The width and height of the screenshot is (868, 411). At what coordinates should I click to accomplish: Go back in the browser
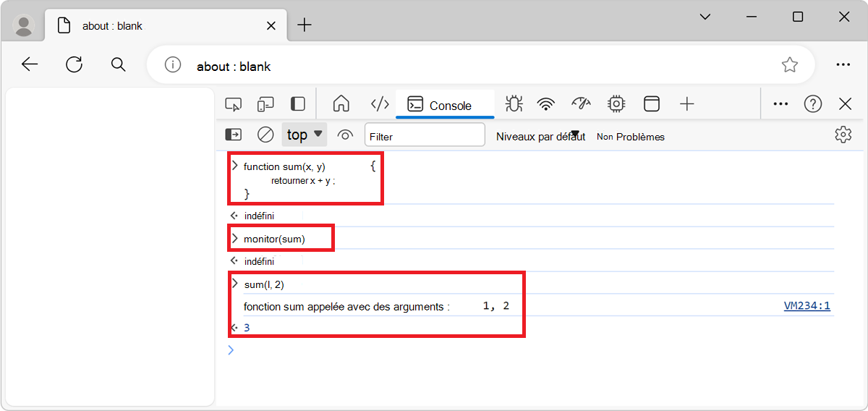tap(29, 64)
